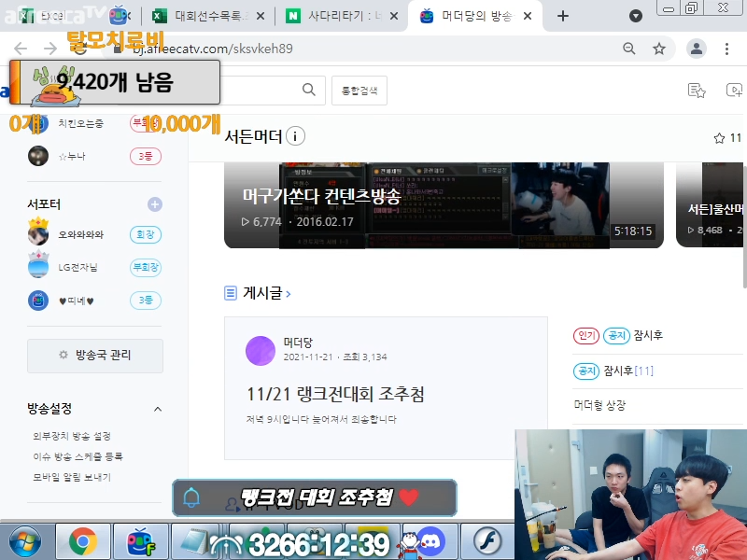Open the Chrome tab search dropdown
Image resolution: width=747 pixels, height=560 pixels.
(x=636, y=16)
